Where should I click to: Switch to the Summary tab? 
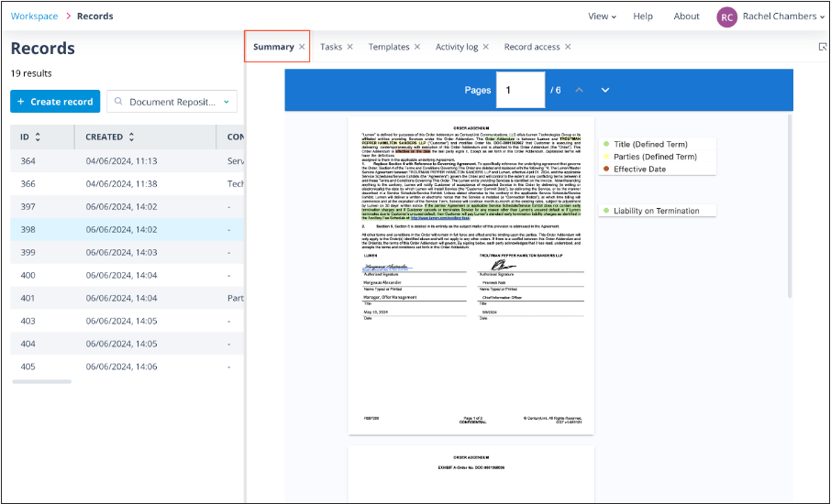coord(273,47)
